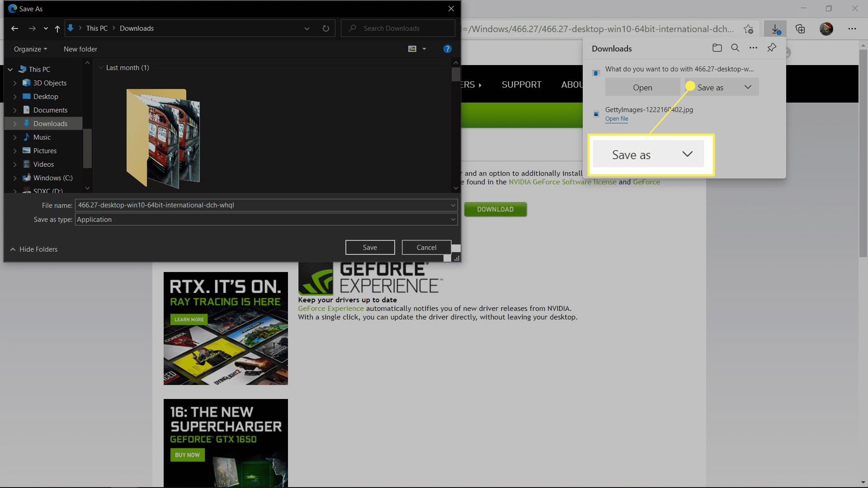Image resolution: width=868 pixels, height=488 pixels.
Task: Expand the Desktop tree node
Action: coord(15,97)
